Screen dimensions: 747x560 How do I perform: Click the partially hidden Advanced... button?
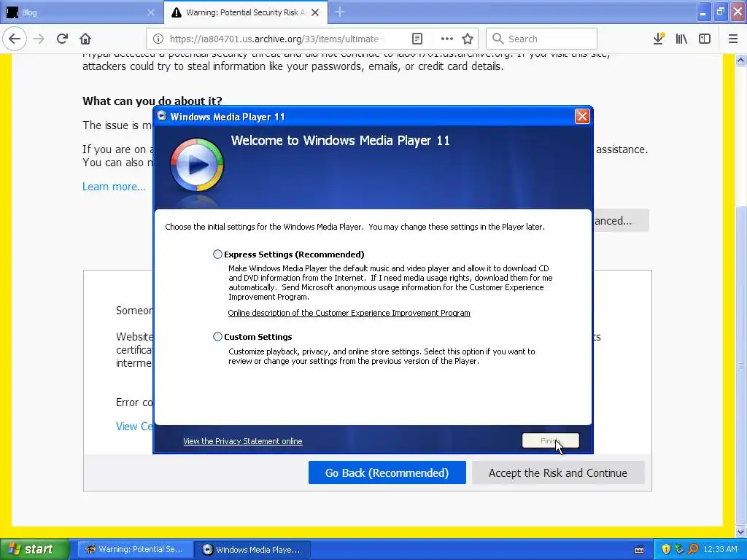pos(622,220)
